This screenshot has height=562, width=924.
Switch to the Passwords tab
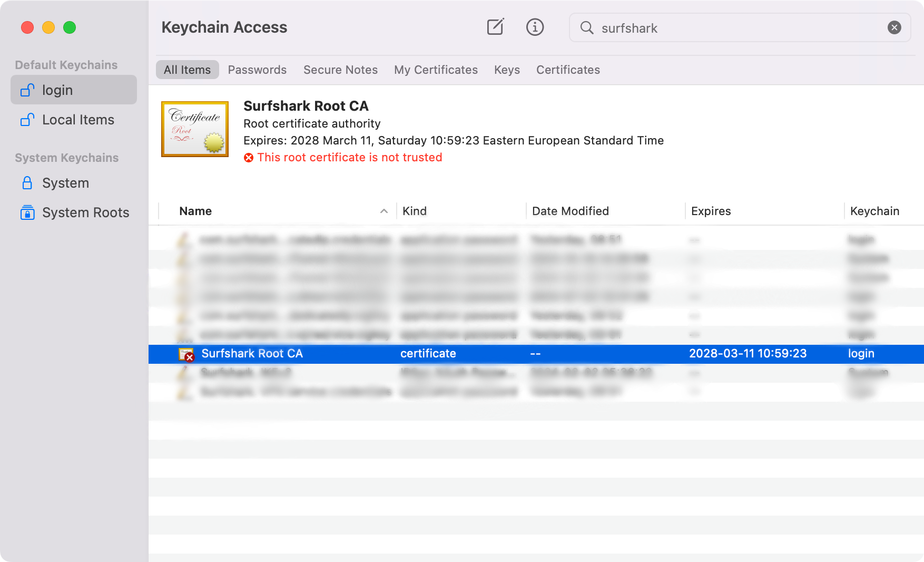point(257,70)
